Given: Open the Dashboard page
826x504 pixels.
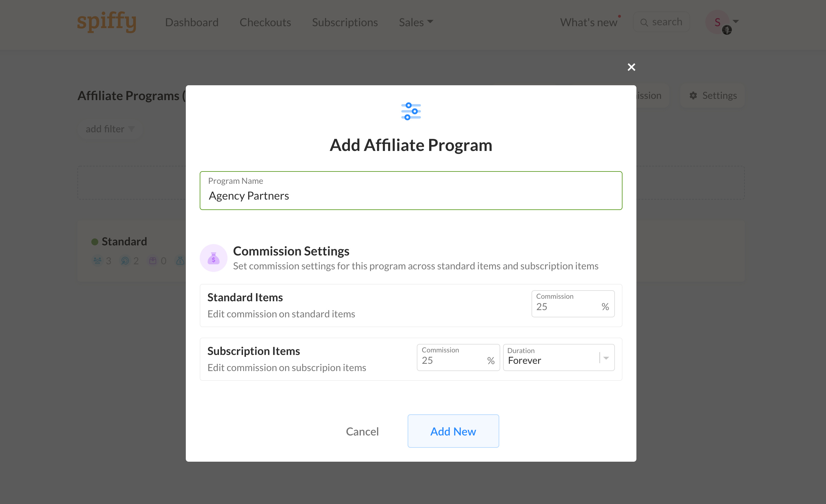Looking at the screenshot, I should tap(192, 22).
